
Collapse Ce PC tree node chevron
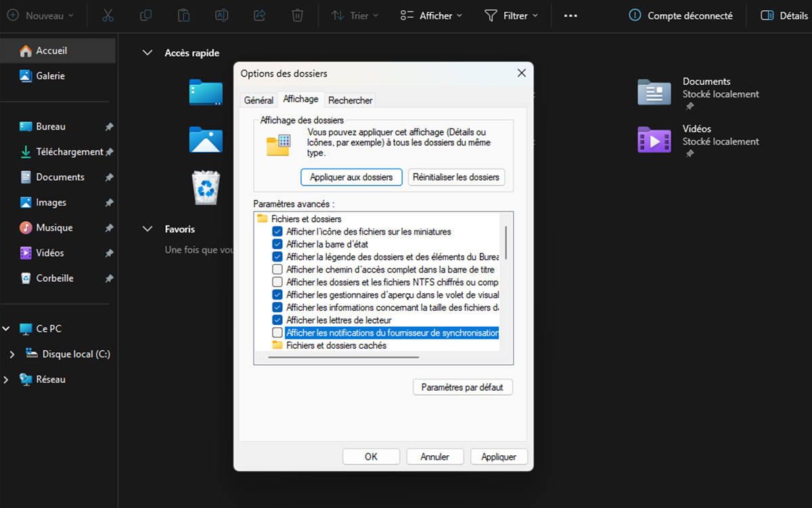pos(6,329)
